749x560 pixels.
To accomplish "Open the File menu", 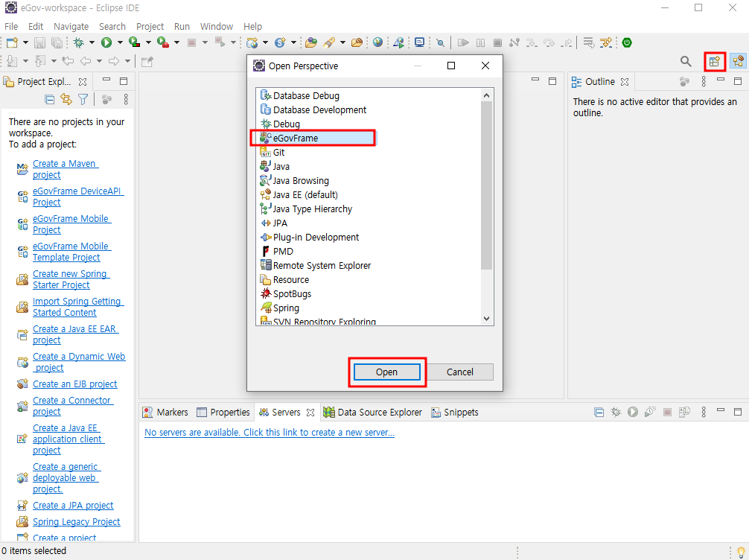I will (11, 26).
